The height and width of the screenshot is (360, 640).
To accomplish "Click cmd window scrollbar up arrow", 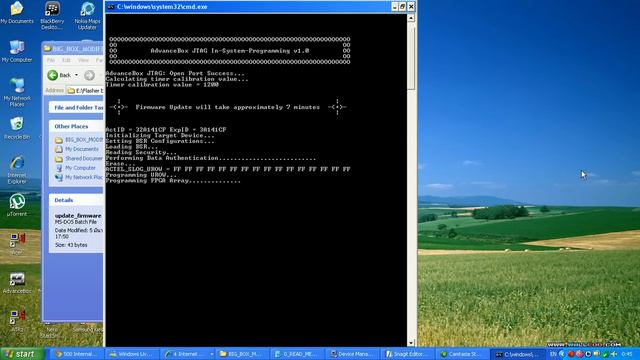I will click(411, 18).
